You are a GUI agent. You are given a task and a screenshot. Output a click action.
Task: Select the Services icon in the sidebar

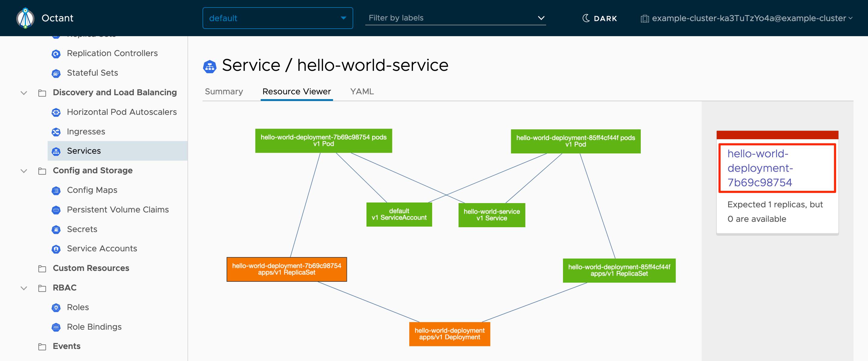56,151
